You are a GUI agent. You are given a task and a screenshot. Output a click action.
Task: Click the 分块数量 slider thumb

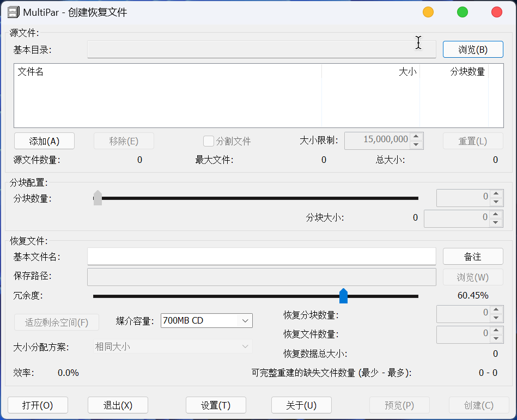coord(98,198)
